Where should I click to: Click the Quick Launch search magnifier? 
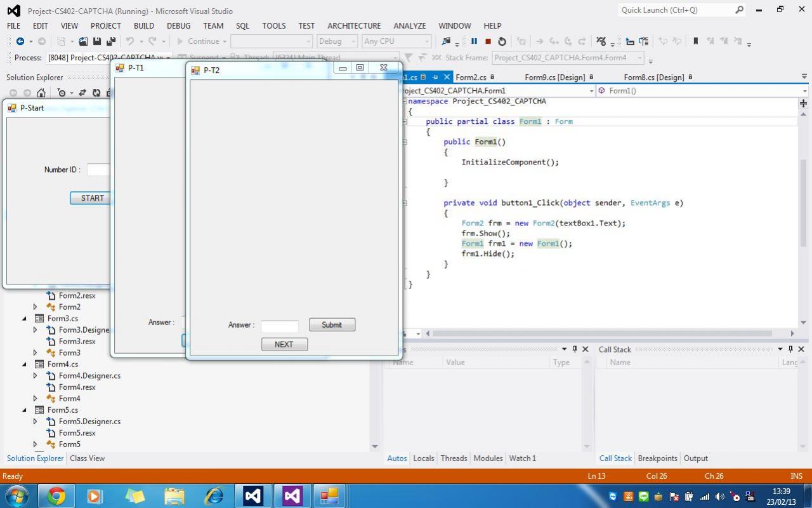(740, 10)
